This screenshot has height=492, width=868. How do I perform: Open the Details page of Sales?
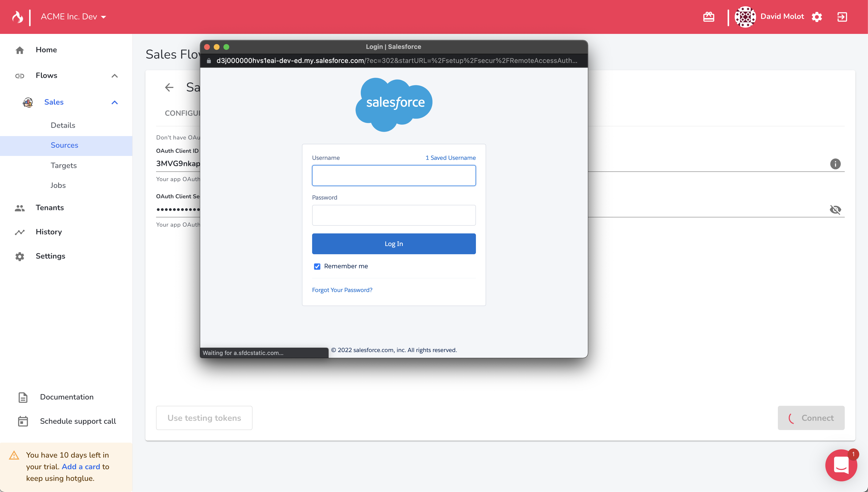click(x=63, y=125)
